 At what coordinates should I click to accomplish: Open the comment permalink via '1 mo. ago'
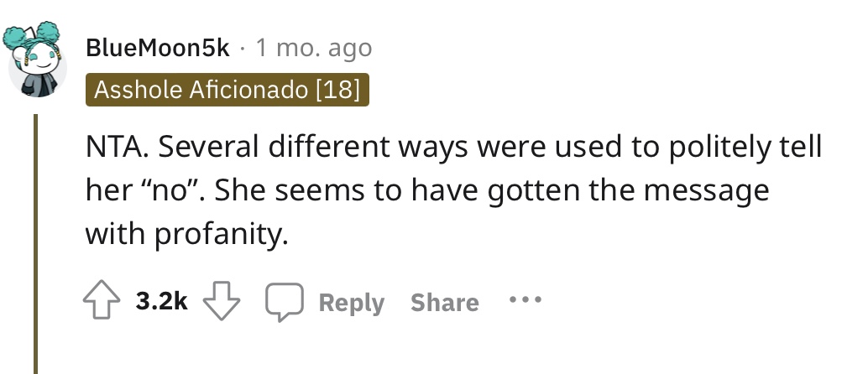(313, 49)
